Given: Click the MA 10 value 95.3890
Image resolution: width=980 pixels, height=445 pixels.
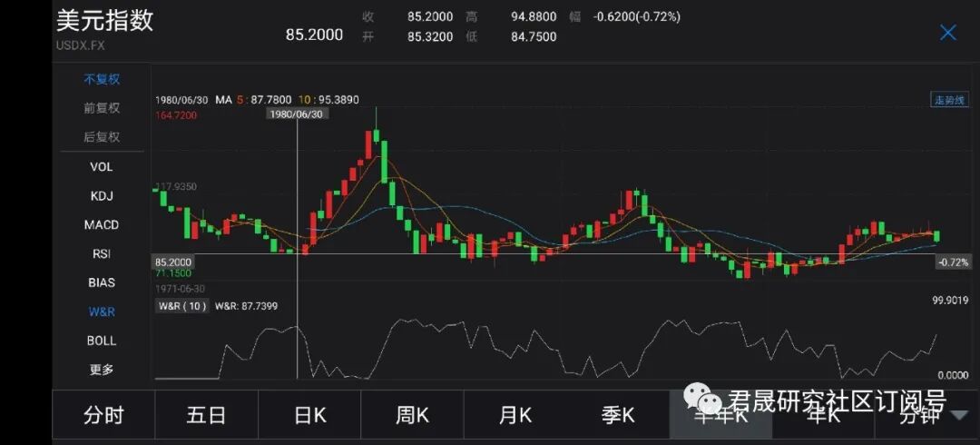Looking at the screenshot, I should coord(338,100).
